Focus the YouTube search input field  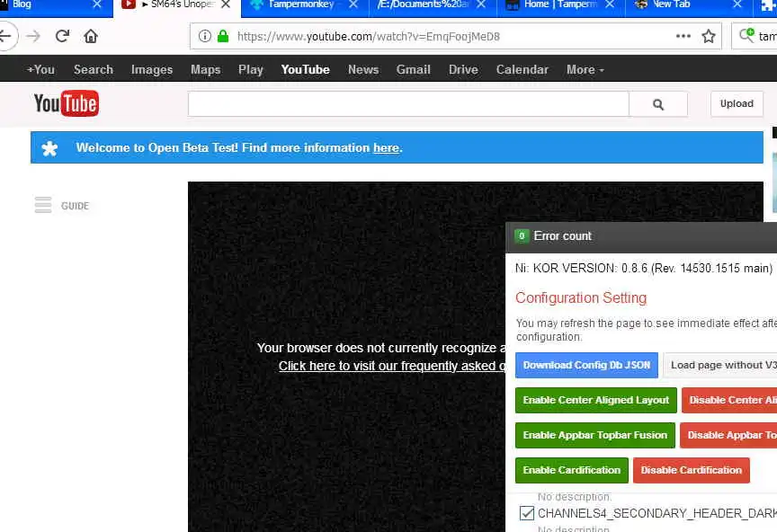408,104
